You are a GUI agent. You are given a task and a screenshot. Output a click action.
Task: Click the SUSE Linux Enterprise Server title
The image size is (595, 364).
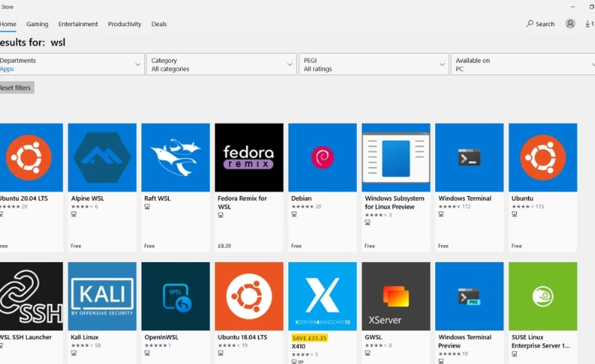541,341
